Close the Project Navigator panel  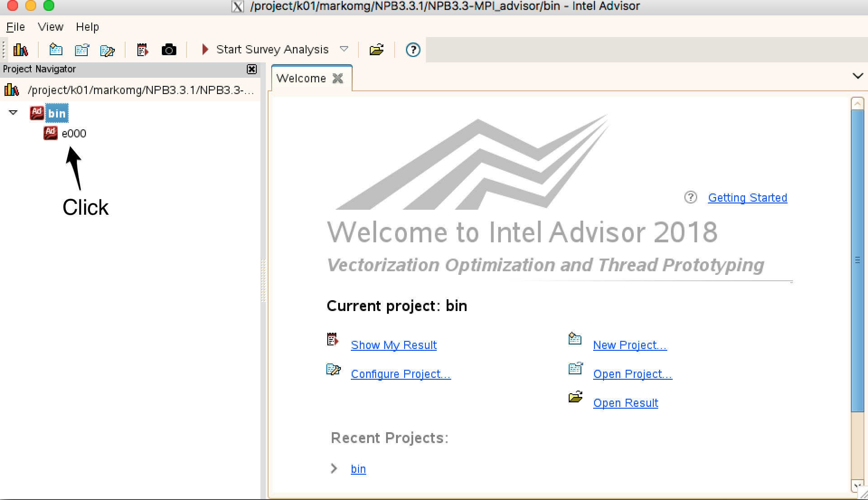(252, 69)
